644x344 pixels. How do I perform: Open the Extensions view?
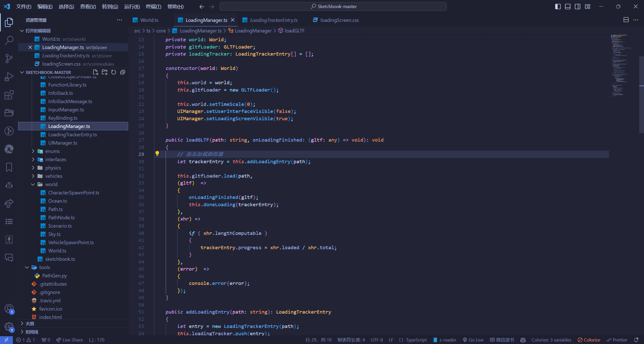point(9,95)
